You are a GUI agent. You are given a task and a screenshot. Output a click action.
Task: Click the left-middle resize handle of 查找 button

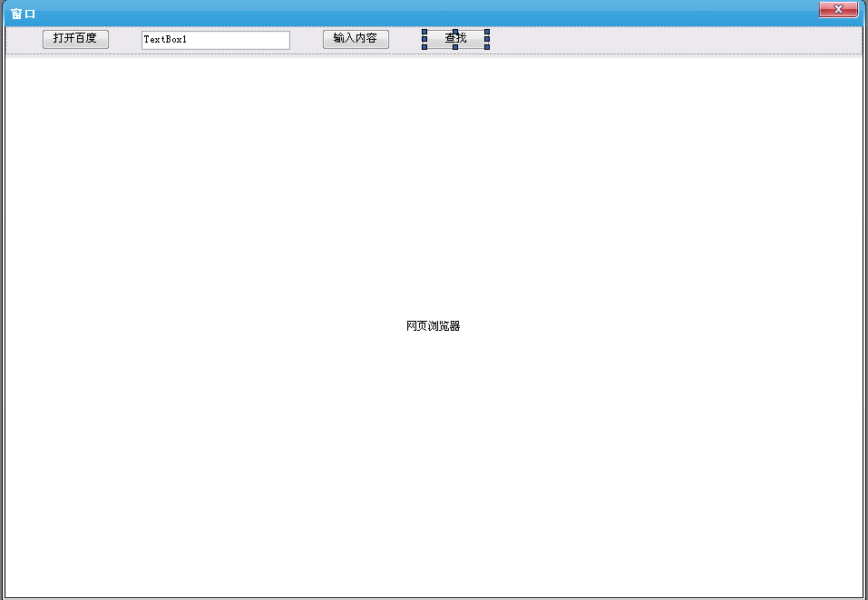(x=424, y=39)
